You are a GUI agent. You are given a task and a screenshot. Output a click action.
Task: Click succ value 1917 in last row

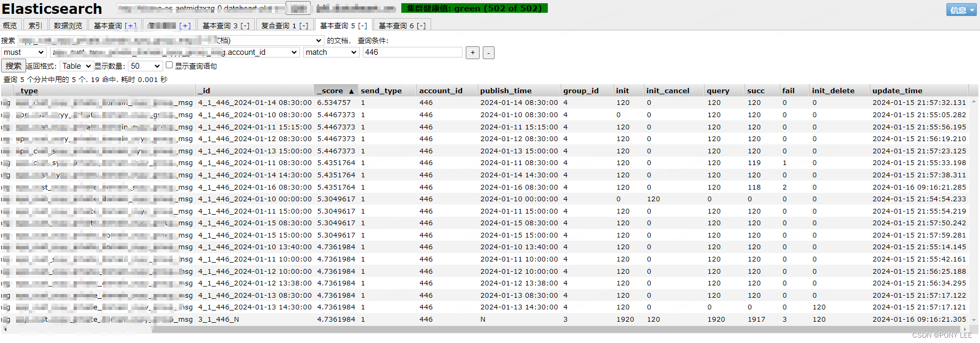tap(756, 320)
